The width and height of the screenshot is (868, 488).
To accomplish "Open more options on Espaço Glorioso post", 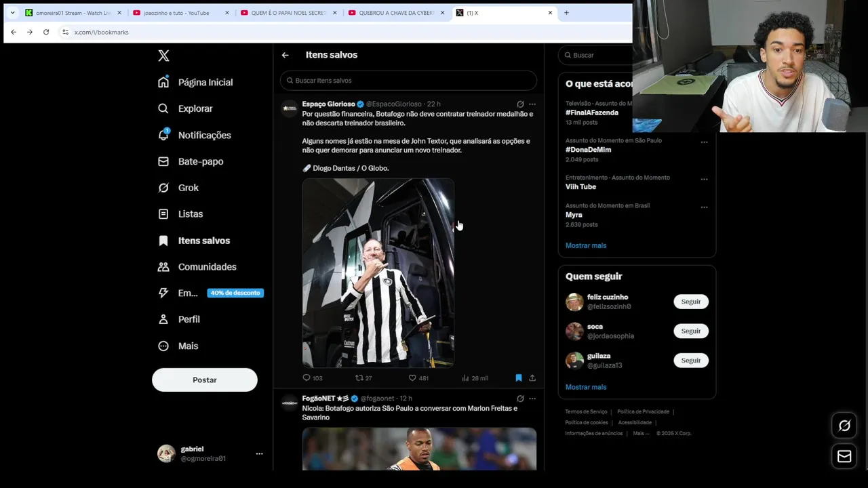I will 532,104.
